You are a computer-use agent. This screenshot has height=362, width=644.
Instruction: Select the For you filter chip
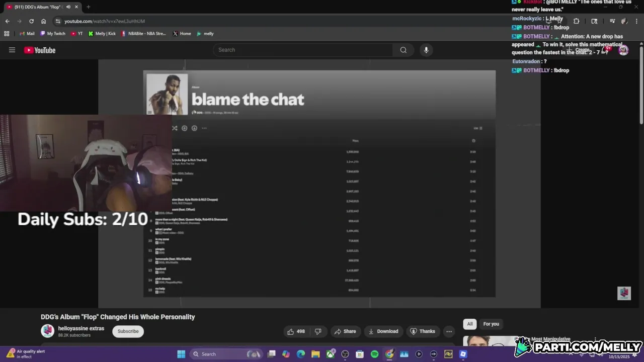pos(491,324)
